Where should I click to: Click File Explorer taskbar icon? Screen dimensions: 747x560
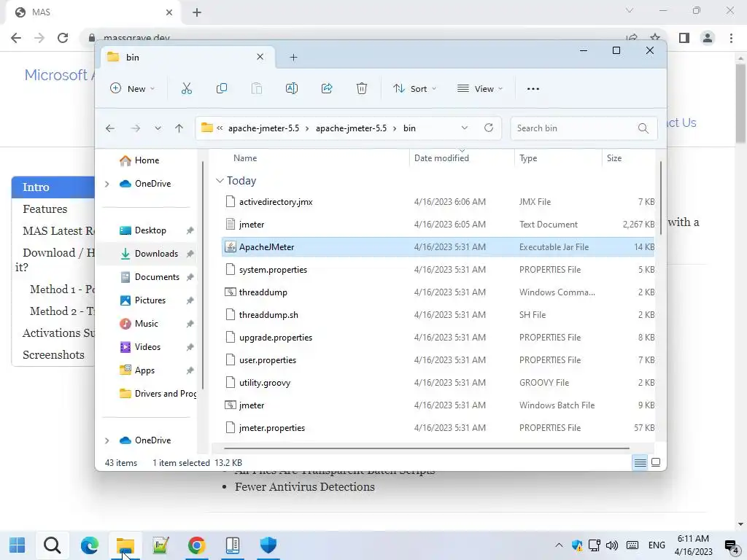125,545
